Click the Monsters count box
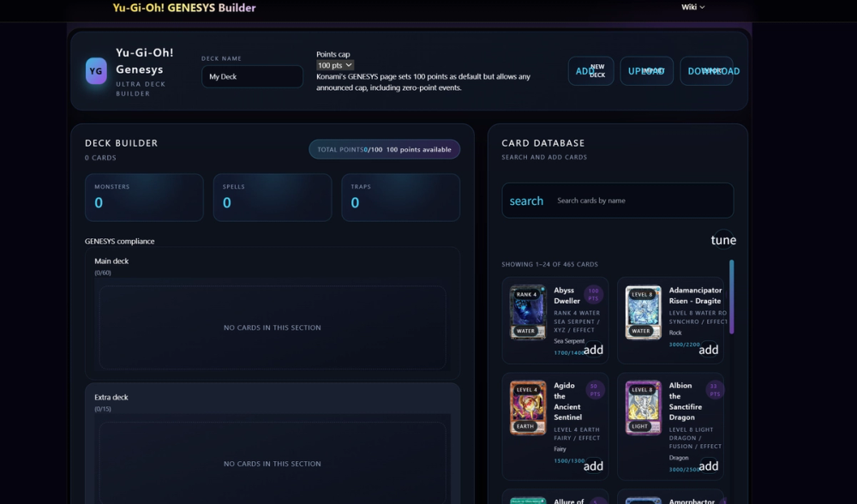This screenshot has width=857, height=504. coord(144,197)
